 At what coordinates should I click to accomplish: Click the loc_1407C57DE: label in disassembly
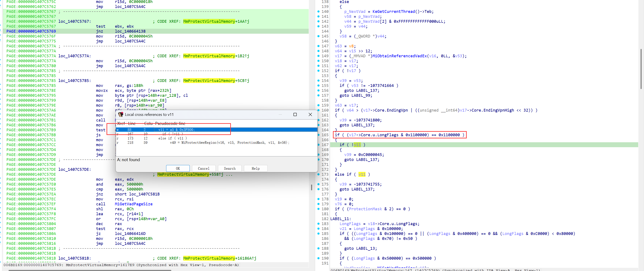tap(75, 170)
